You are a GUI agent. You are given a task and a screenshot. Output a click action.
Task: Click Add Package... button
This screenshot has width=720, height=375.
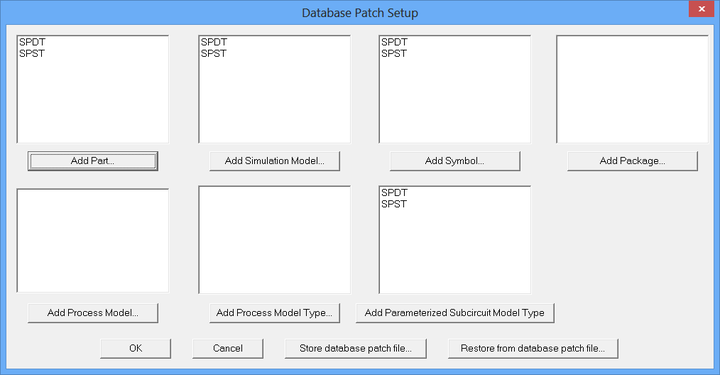coord(632,161)
